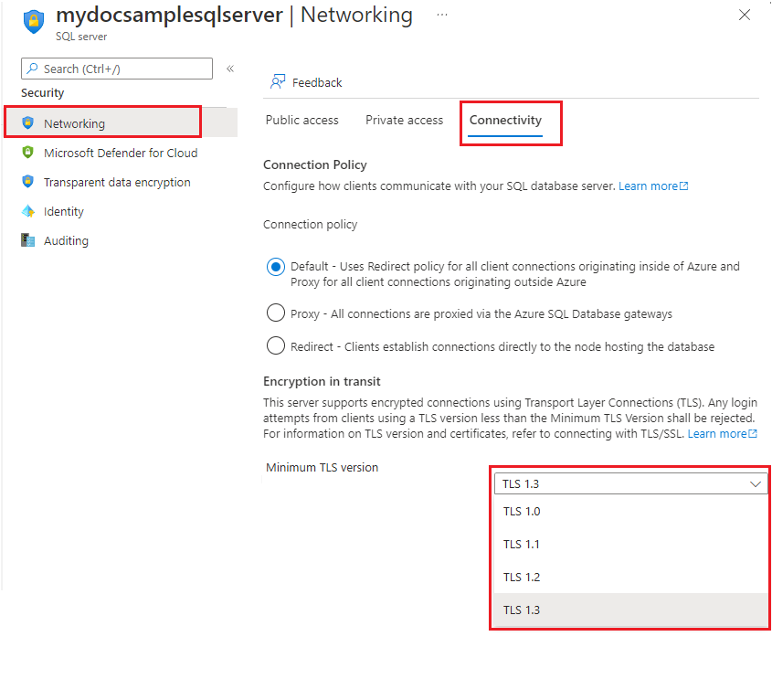Collapse the sidebar with double-chevron icon
Viewport: 772px width, 700px height.
[230, 69]
